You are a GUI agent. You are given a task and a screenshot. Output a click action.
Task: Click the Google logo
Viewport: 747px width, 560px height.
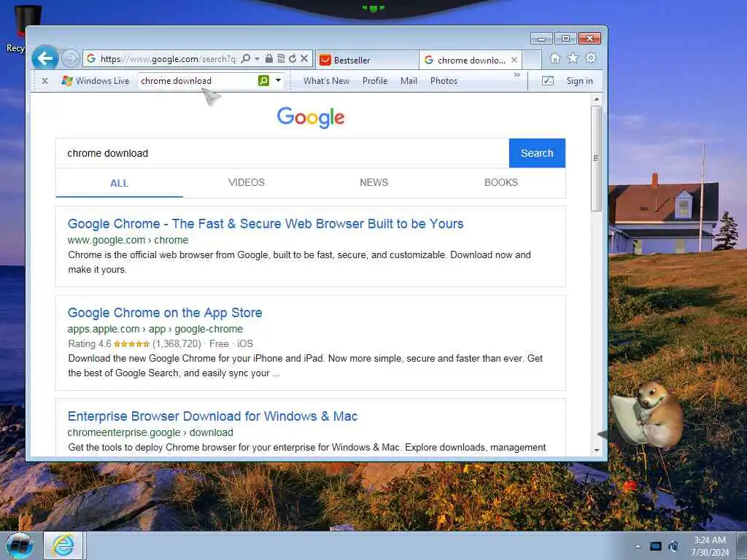coord(311,117)
